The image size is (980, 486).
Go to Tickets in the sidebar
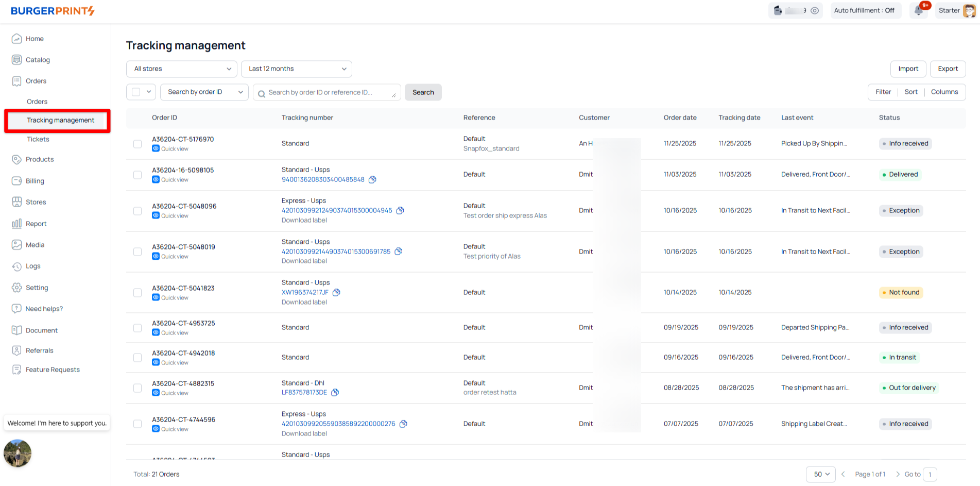(x=38, y=139)
